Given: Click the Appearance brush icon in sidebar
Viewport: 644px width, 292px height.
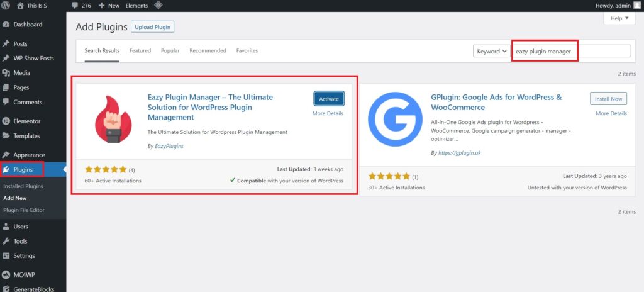Looking at the screenshot, I should pyautogui.click(x=6, y=155).
